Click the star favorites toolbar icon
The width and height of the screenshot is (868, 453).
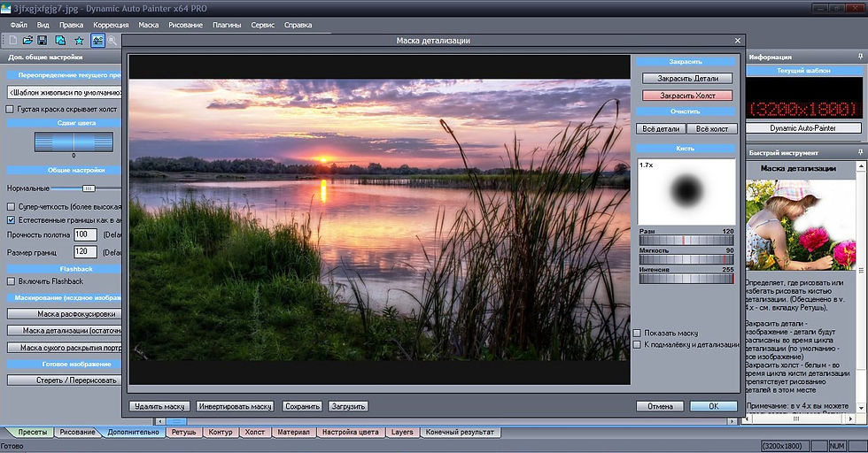pos(79,41)
